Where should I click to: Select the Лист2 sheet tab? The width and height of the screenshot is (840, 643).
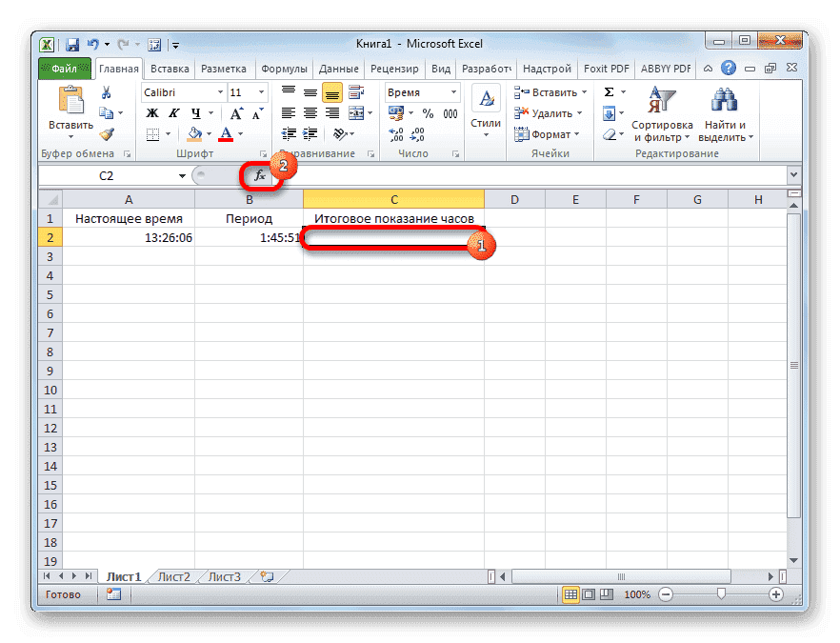(x=173, y=575)
